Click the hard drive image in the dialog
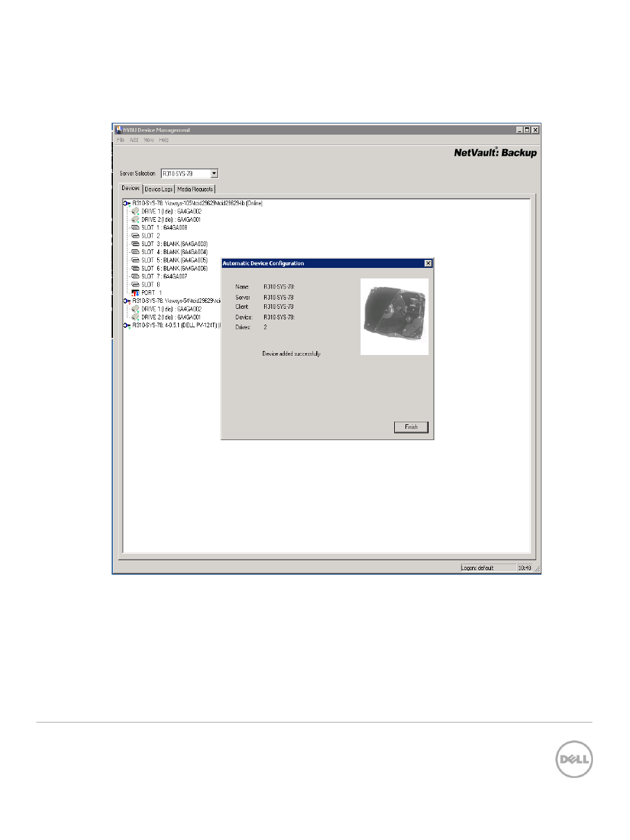 point(394,317)
